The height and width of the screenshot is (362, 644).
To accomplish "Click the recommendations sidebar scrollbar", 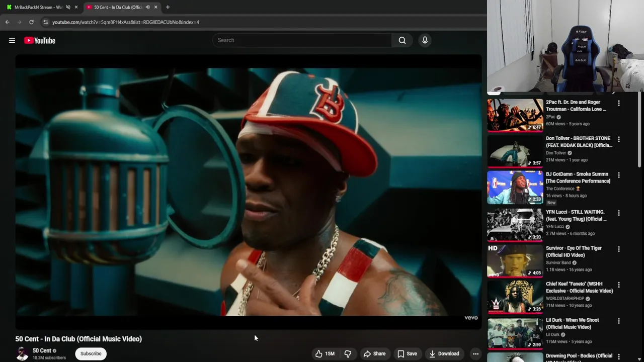I will point(640,131).
